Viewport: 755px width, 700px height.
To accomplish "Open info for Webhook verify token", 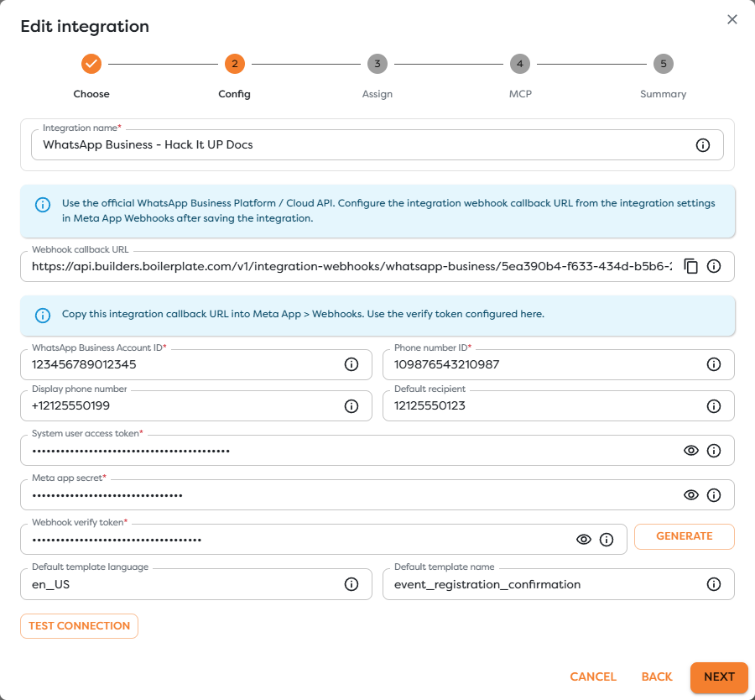I will click(x=607, y=540).
